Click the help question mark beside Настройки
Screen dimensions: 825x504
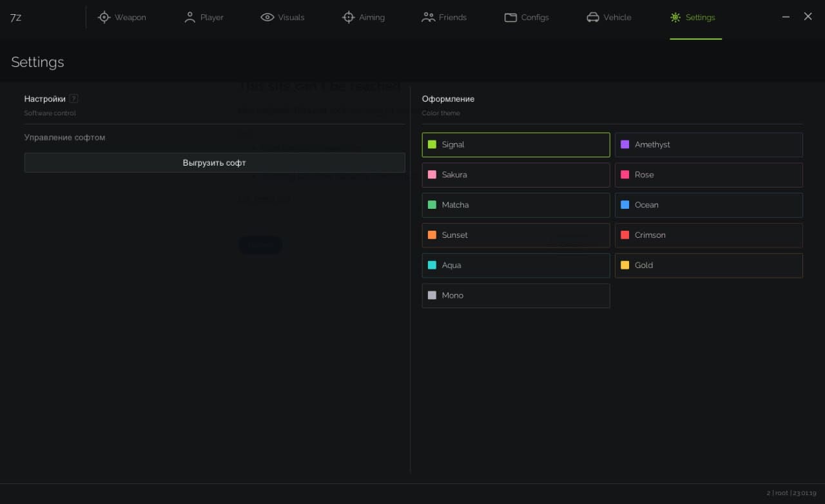[74, 99]
